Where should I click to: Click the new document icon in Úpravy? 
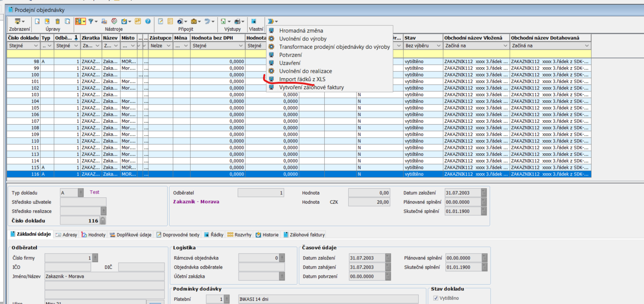point(36,21)
